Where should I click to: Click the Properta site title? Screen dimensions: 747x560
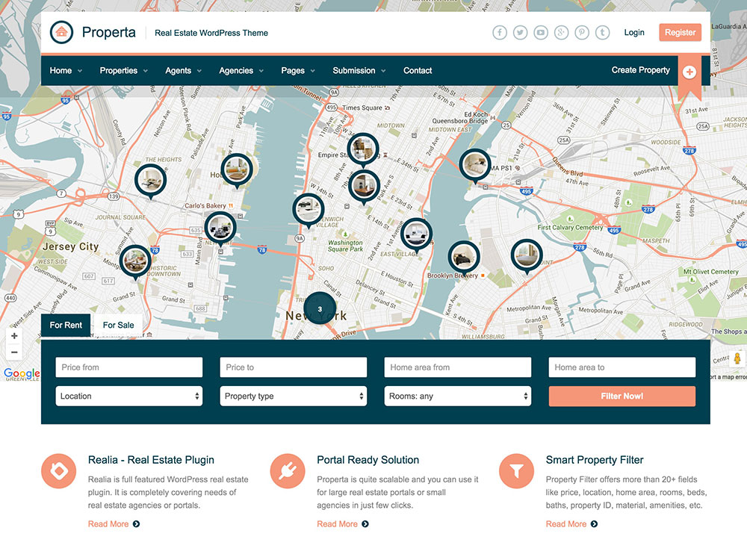[108, 32]
